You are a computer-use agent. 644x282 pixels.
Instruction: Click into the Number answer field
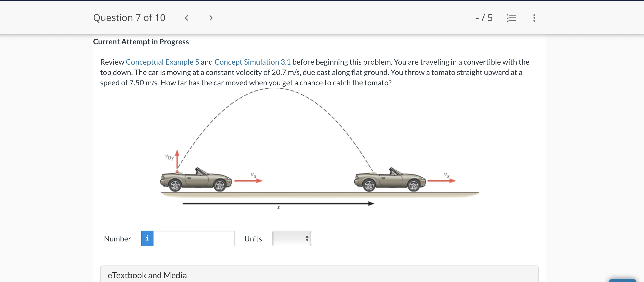(x=194, y=238)
